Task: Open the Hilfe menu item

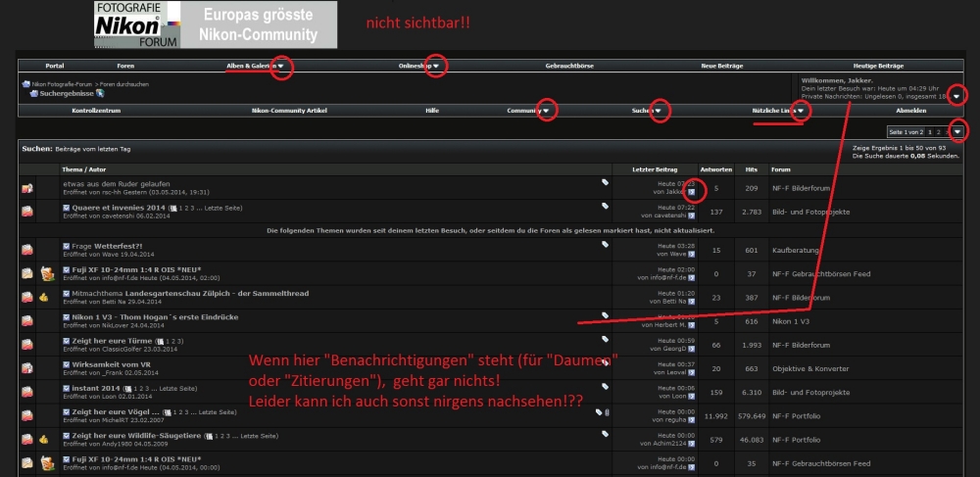Action: [x=432, y=111]
